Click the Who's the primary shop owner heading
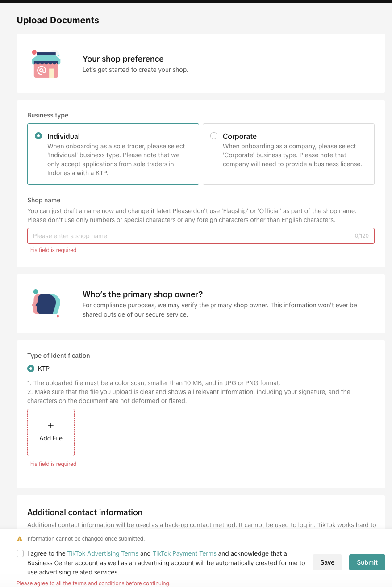Screen dimensions: 392x587 click(x=143, y=294)
